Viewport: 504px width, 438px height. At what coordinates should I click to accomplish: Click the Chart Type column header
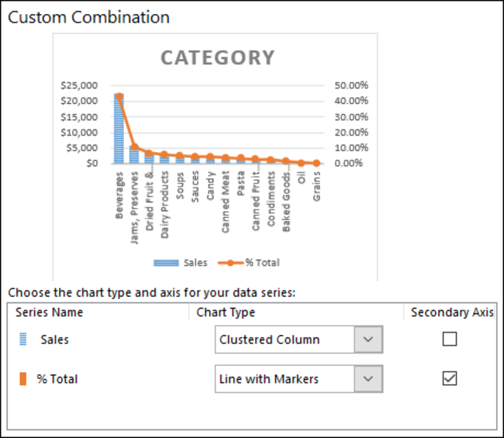pos(226,312)
